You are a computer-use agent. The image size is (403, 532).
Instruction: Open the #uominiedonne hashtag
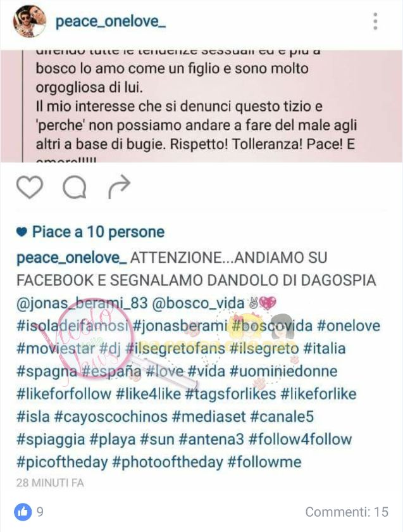tap(283, 371)
